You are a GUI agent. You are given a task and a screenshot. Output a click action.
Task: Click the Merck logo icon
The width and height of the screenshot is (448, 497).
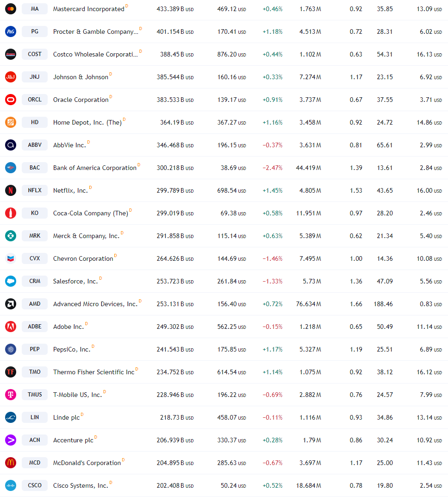(11, 236)
